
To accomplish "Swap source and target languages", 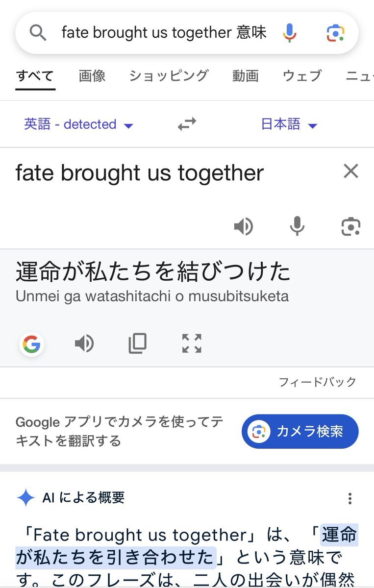I will [187, 124].
